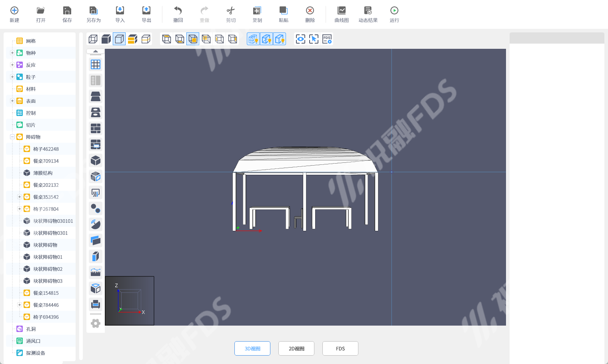Expand the 粒子 tree node
The height and width of the screenshot is (364, 608).
click(x=12, y=77)
